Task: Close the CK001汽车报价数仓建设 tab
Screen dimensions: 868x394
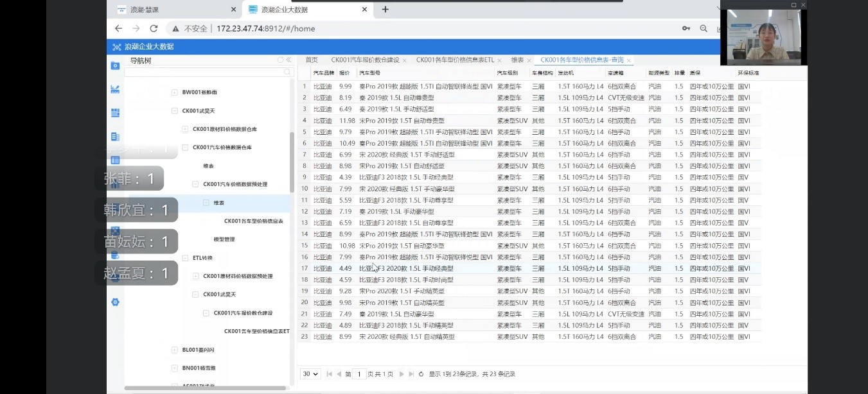Action: click(405, 60)
